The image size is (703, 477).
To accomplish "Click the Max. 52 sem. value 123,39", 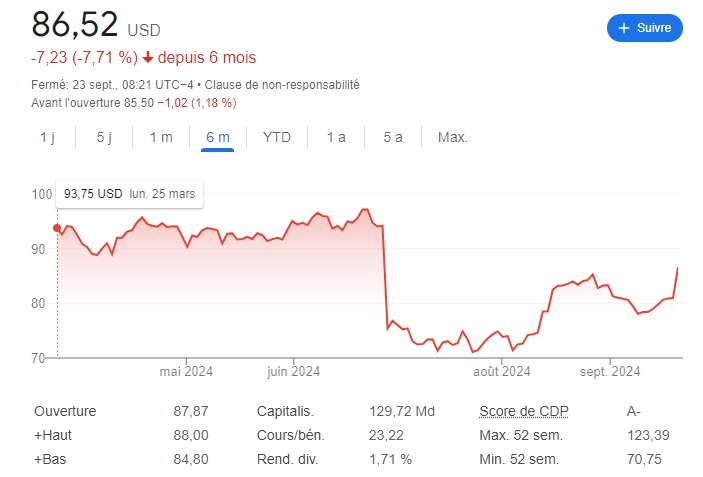I will [647, 435].
